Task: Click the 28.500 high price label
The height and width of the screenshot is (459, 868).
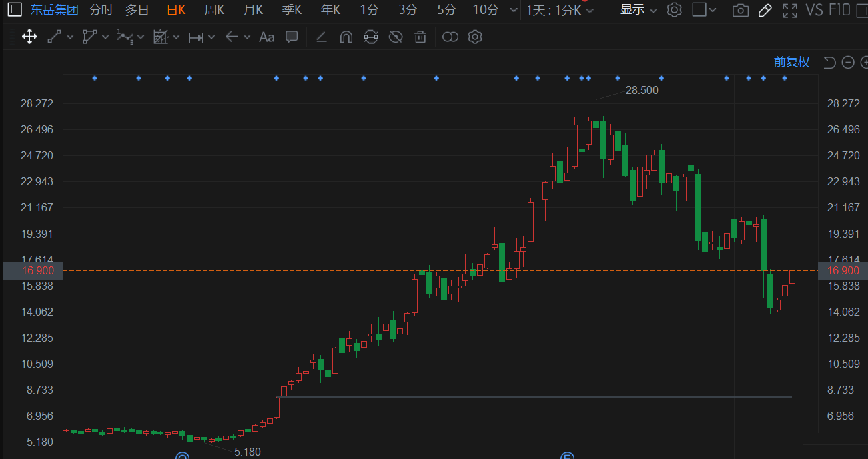Action: (641, 90)
